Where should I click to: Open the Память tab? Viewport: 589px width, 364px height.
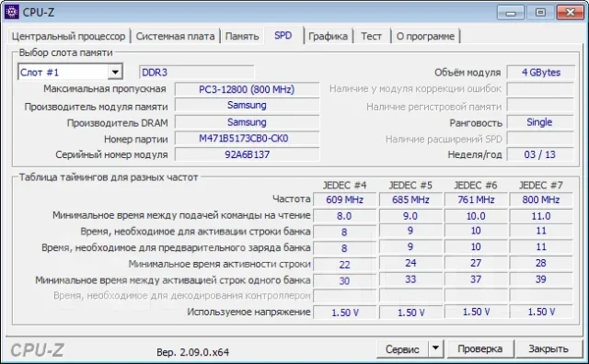242,37
